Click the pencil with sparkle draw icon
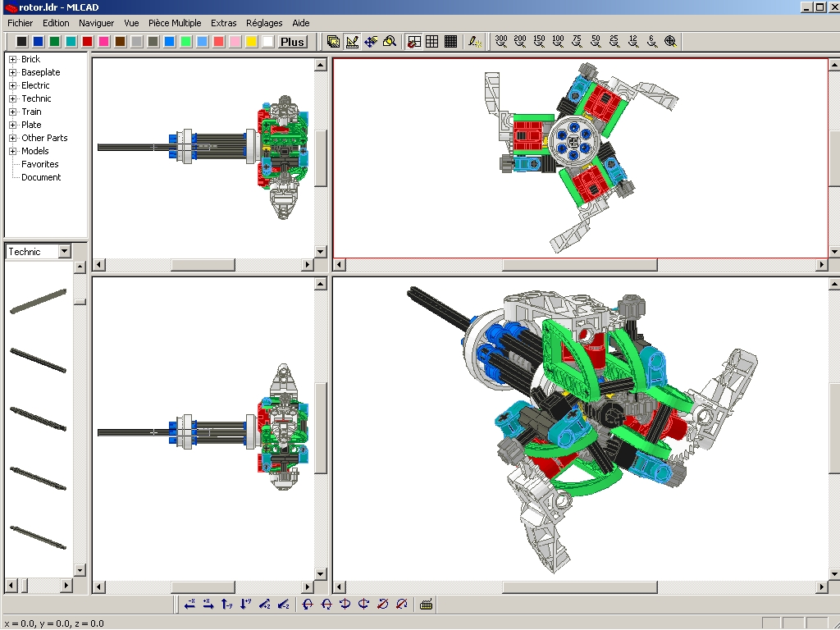Image resolution: width=840 pixels, height=630 pixels. (475, 41)
